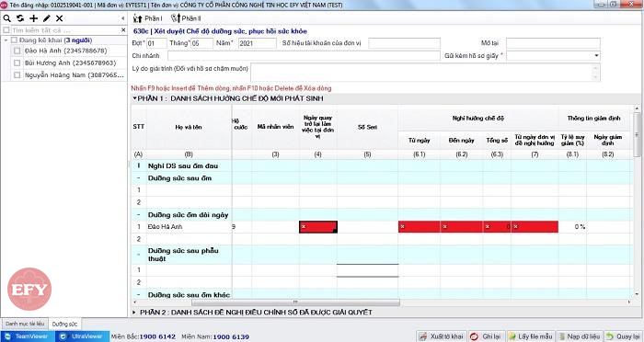The image size is (644, 342).
Task: Click the Mở tại input field
Action: pyautogui.click(x=553, y=43)
